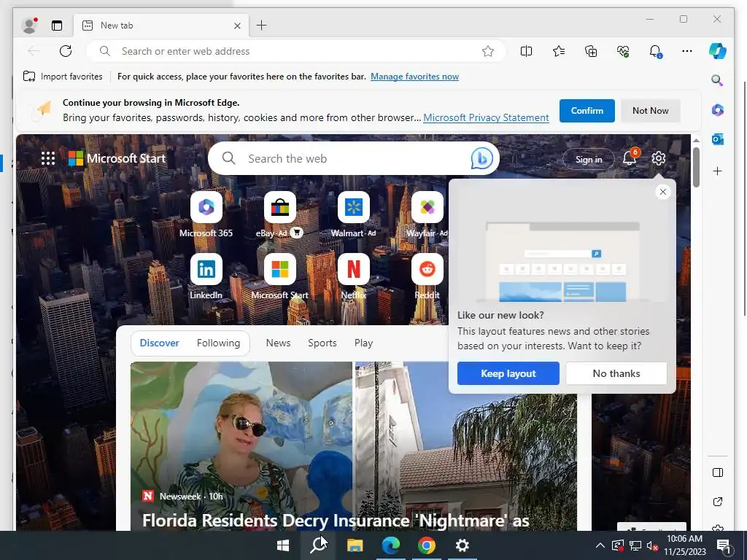Open Windows Settings from taskbar
The image size is (747, 560).
pos(462,545)
